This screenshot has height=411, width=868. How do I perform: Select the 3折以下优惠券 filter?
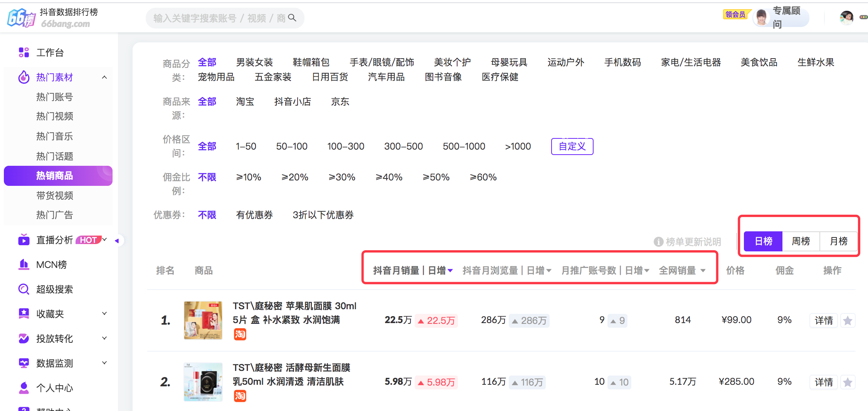323,215
